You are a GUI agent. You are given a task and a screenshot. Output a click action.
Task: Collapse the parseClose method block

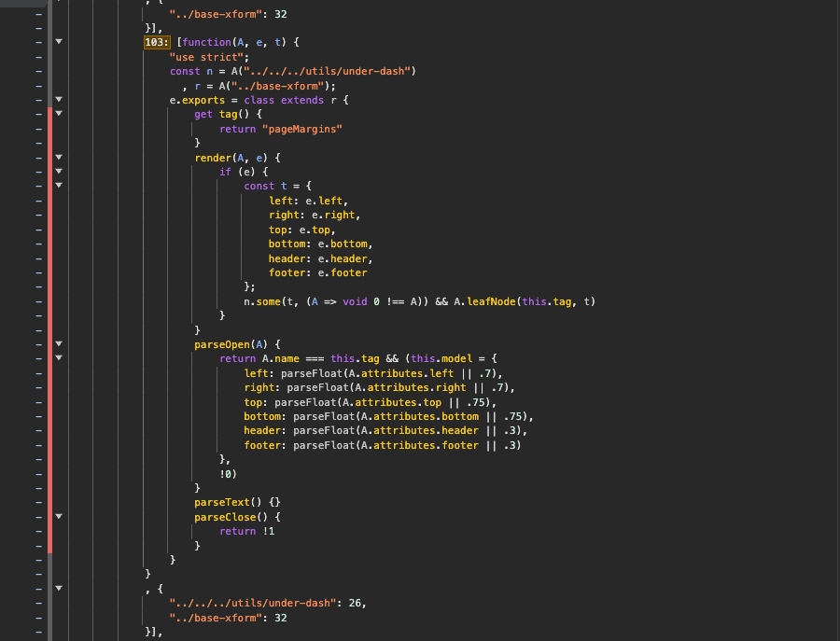point(58,516)
